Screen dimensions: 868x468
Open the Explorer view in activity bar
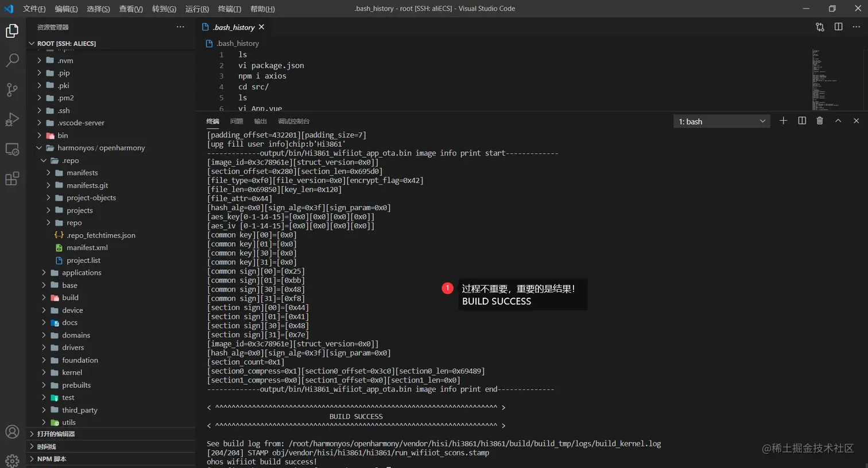coord(12,30)
